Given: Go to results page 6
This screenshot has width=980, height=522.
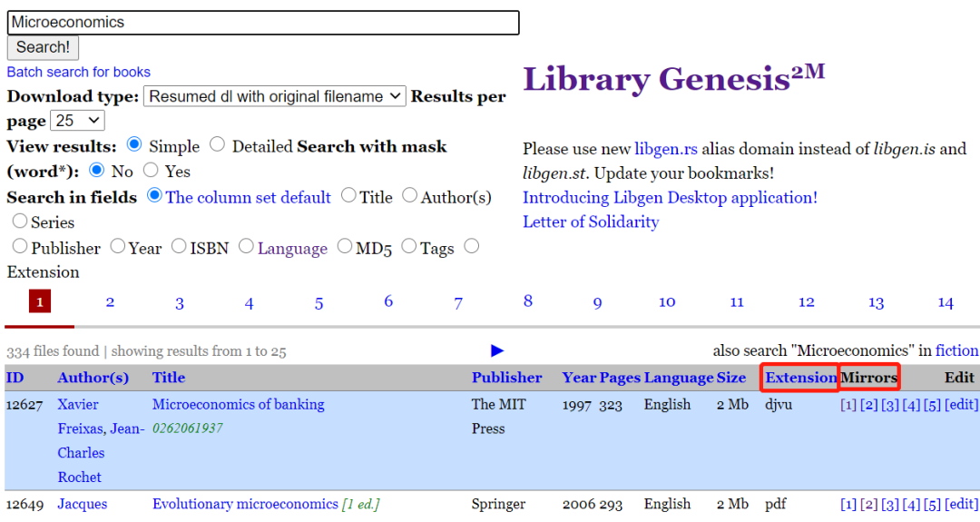Looking at the screenshot, I should point(388,301).
